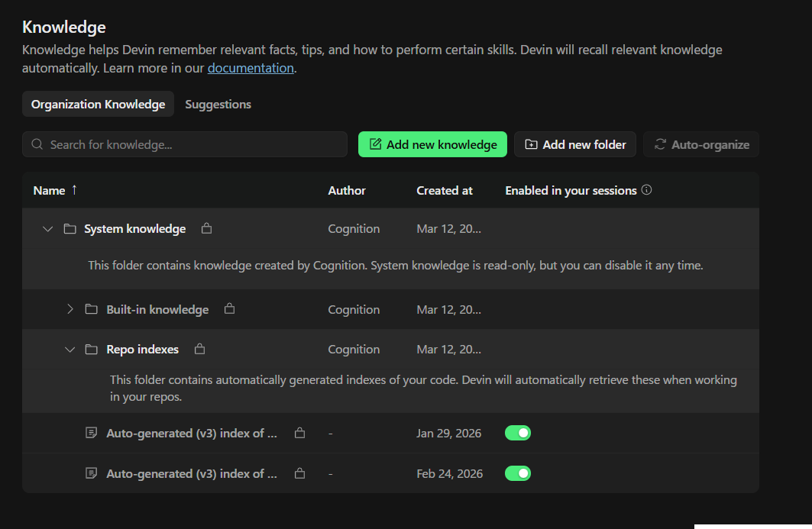Disable the index created Jan 29, 2026
This screenshot has height=529, width=812.
(x=518, y=433)
